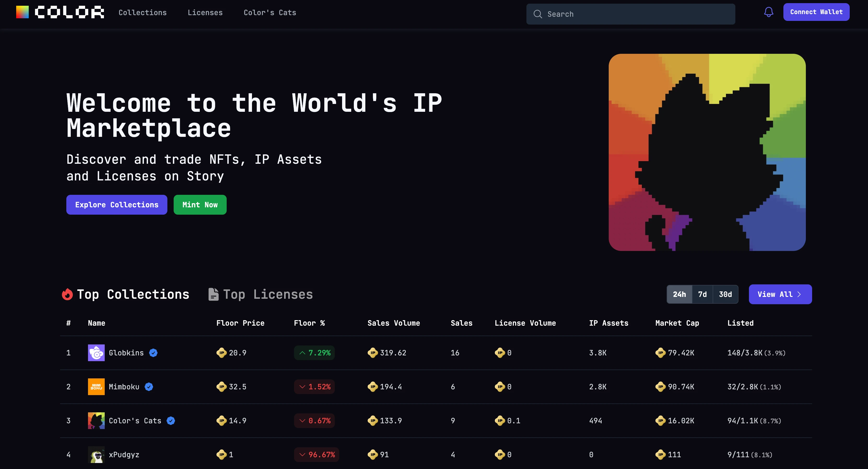
Task: Click the Globkins collection avatar
Action: (x=96, y=353)
